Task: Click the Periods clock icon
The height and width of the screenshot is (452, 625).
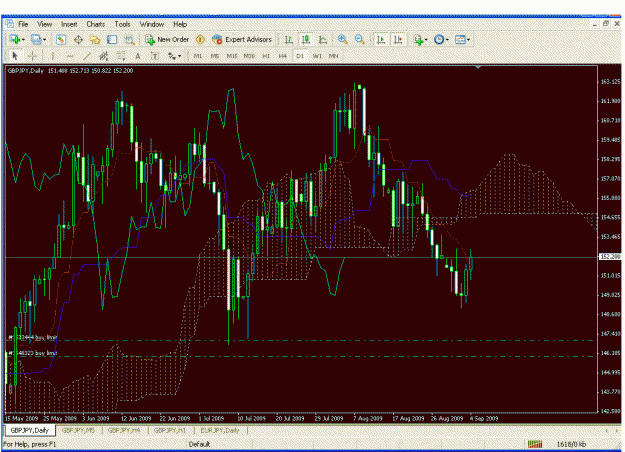Action: (x=439, y=39)
